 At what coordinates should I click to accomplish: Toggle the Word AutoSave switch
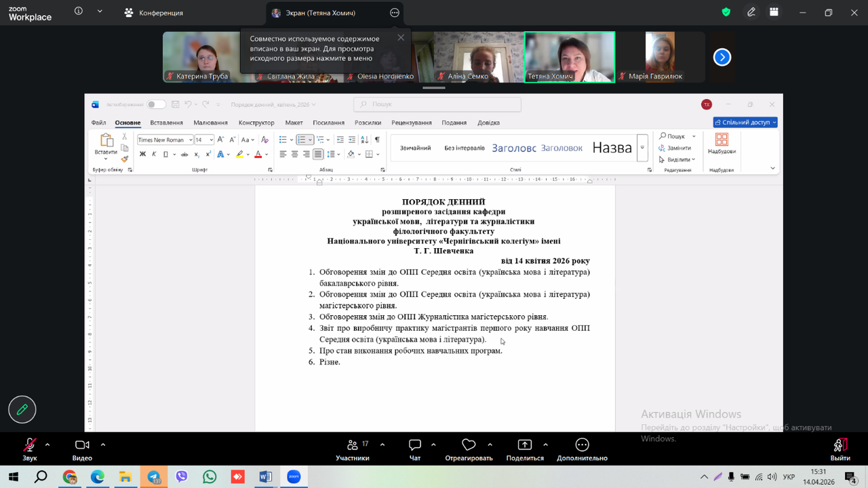tap(156, 104)
